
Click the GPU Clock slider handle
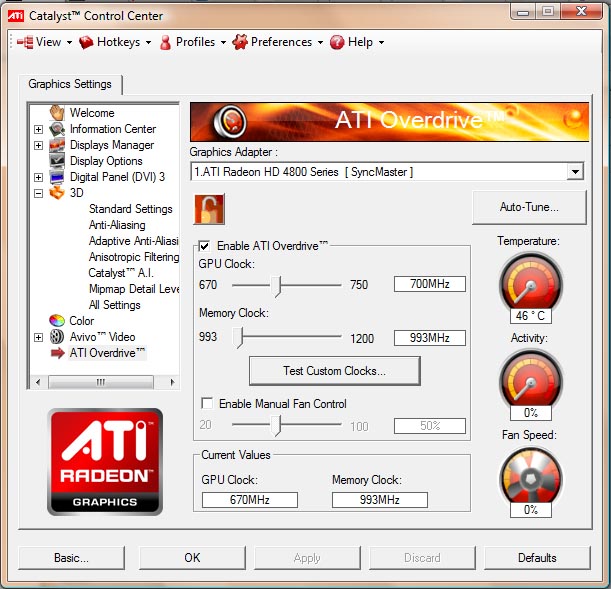tap(277, 285)
